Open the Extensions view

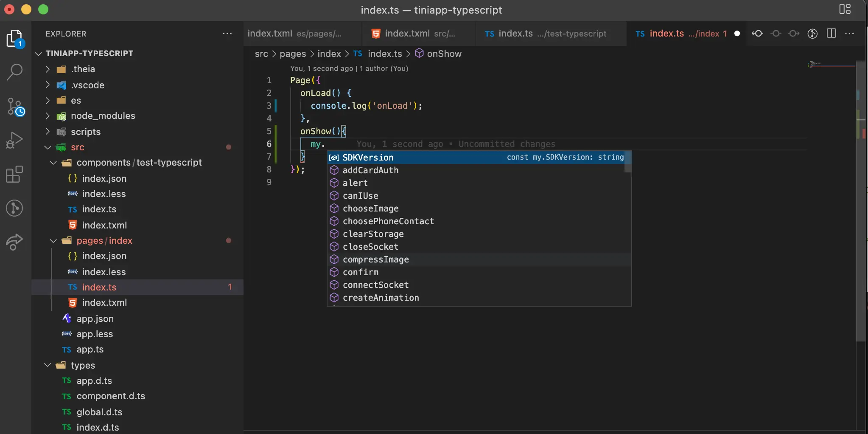[x=15, y=174]
